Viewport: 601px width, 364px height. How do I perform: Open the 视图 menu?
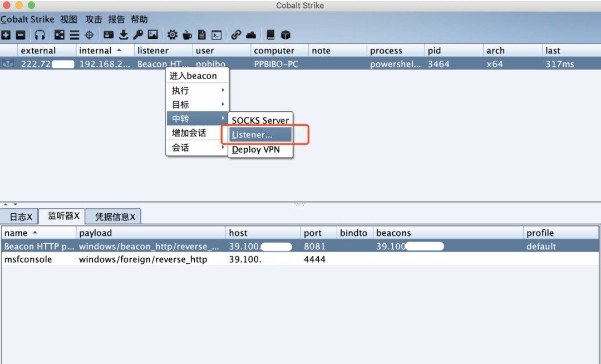[68, 19]
